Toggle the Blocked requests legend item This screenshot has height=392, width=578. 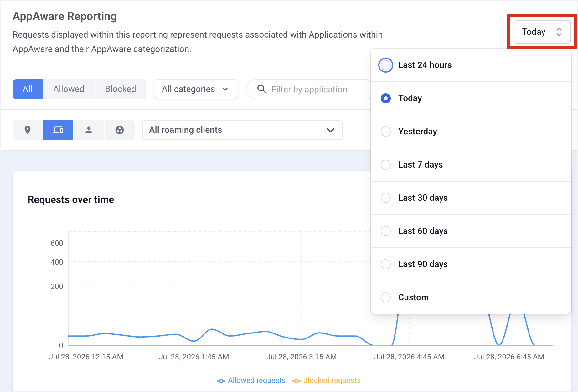click(x=326, y=380)
